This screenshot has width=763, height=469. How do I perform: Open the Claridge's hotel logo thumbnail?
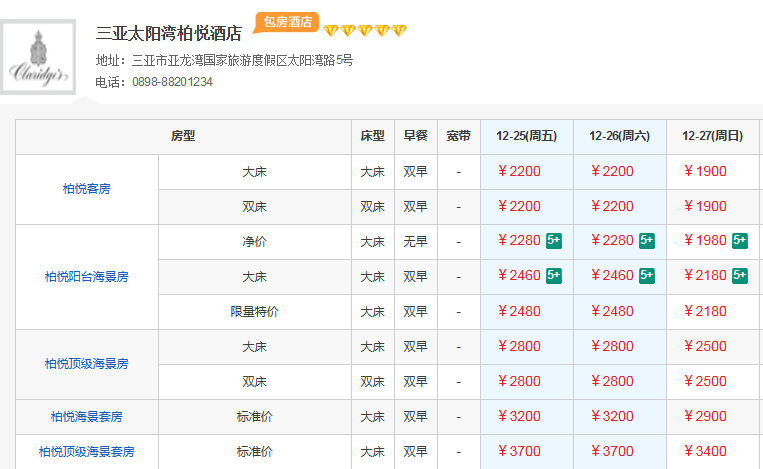tap(39, 58)
